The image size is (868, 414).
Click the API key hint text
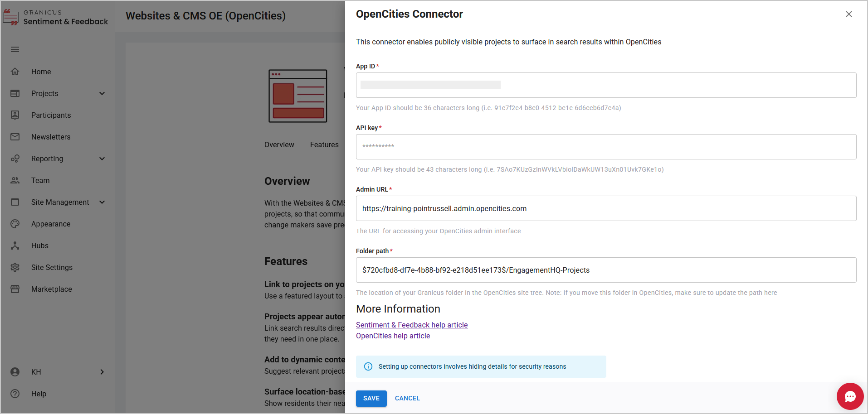tap(510, 169)
